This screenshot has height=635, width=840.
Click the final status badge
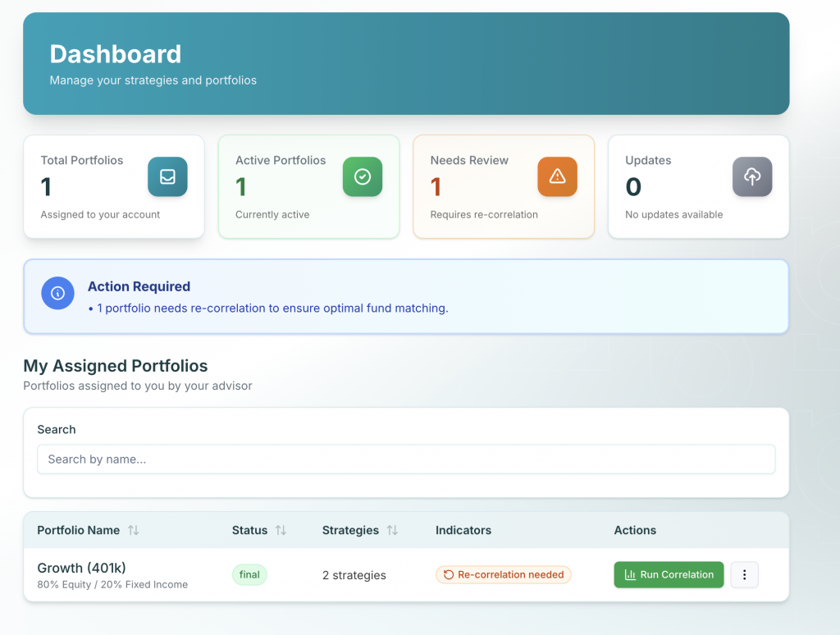(249, 575)
